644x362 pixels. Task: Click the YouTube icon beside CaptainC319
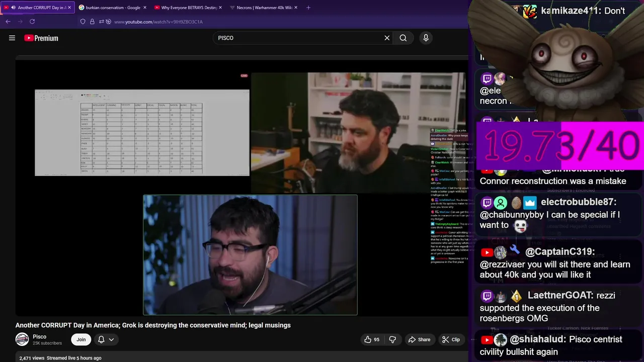coord(487,252)
